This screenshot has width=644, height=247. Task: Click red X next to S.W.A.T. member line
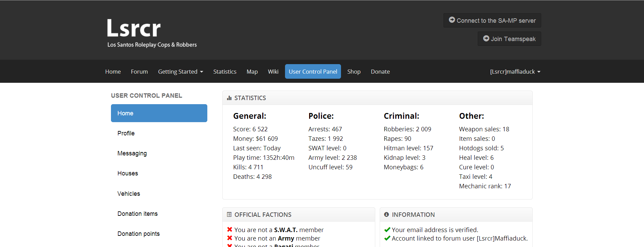pyautogui.click(x=230, y=230)
